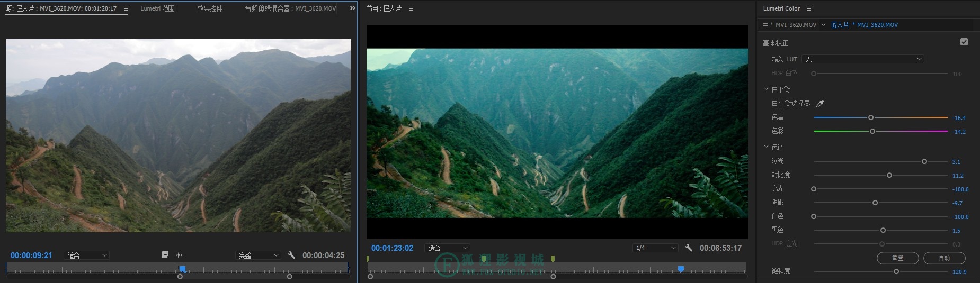
Task: Edit the Highlights value -100.0
Action: coord(960,189)
